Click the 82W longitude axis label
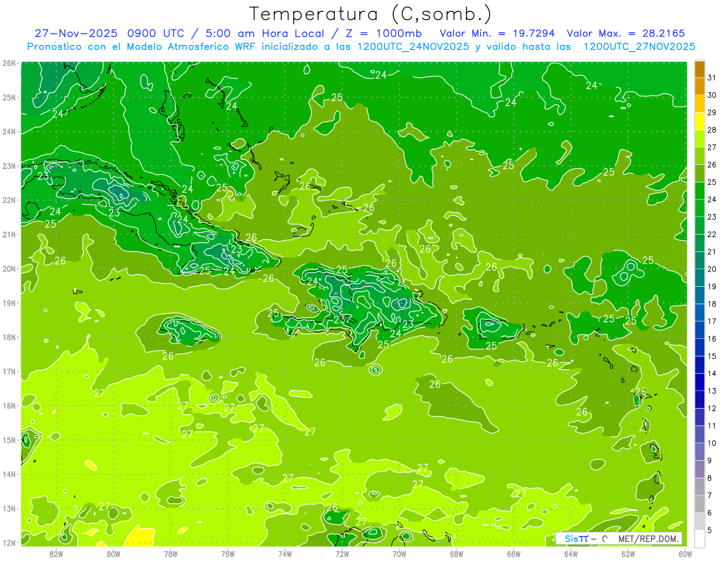 (56, 554)
